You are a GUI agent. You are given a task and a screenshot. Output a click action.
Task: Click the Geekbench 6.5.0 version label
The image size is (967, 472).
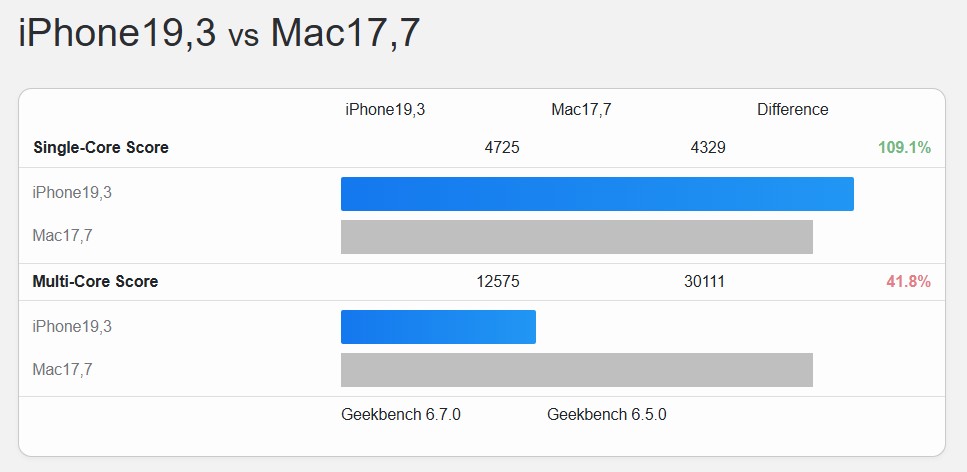pos(607,415)
